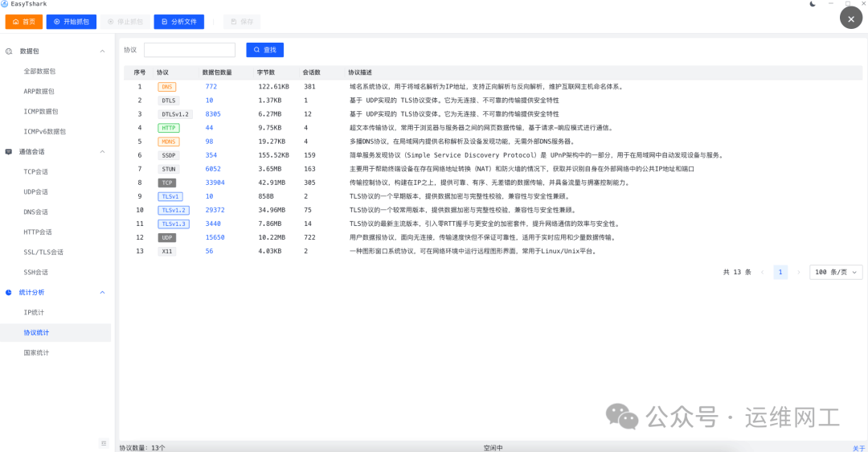This screenshot has width=868, height=452.
Task: Open 分析文件 to analyze a file
Action: coord(178,22)
